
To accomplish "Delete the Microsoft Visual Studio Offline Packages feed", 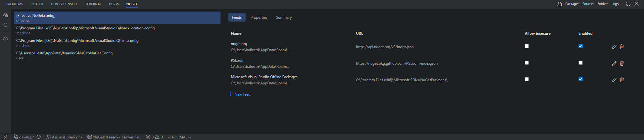I will pyautogui.click(x=622, y=80).
